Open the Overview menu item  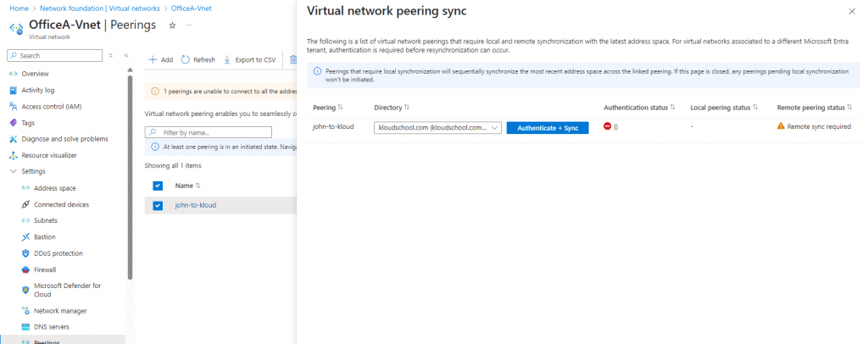point(35,74)
